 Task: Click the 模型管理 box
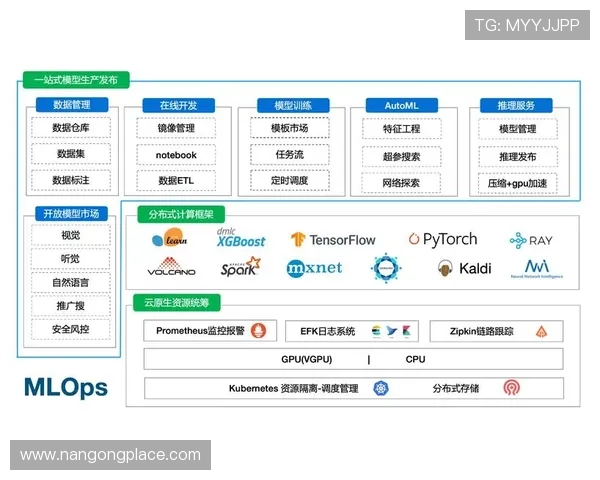point(518,129)
